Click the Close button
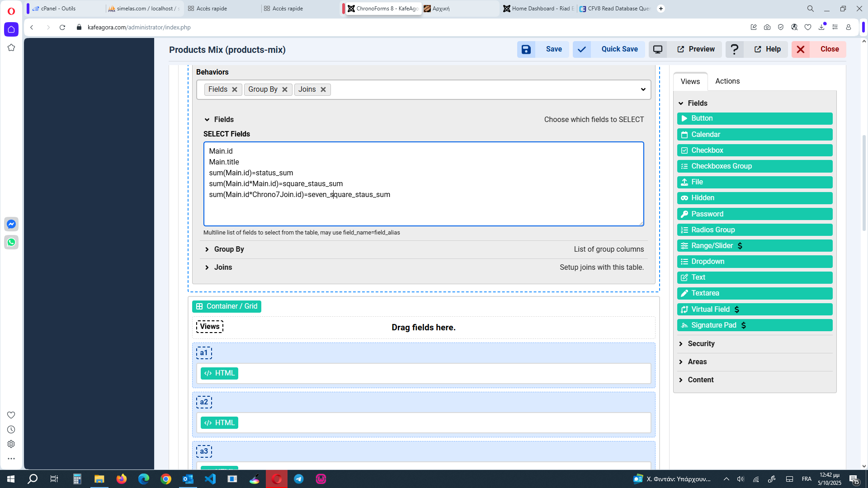 [x=829, y=49]
